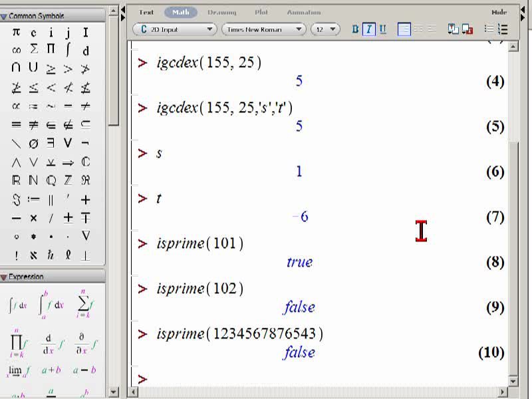The width and height of the screenshot is (532, 399).
Task: Toggle underline text formatting
Action: point(383,29)
